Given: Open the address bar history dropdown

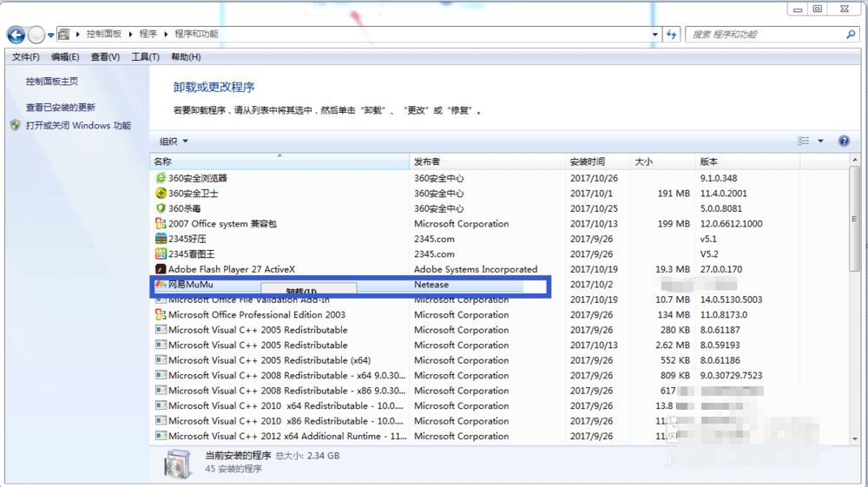Looking at the screenshot, I should (x=654, y=35).
